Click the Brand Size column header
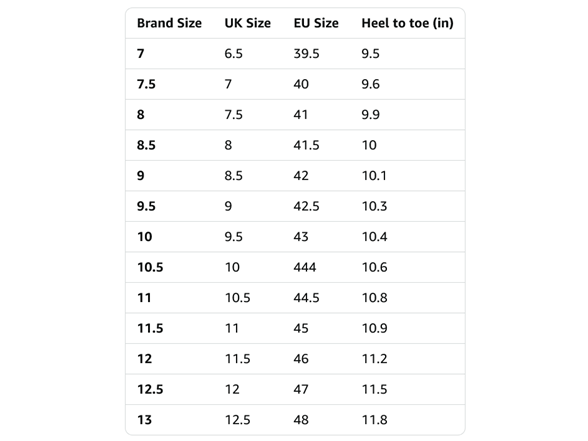The image size is (588, 441). coord(169,23)
